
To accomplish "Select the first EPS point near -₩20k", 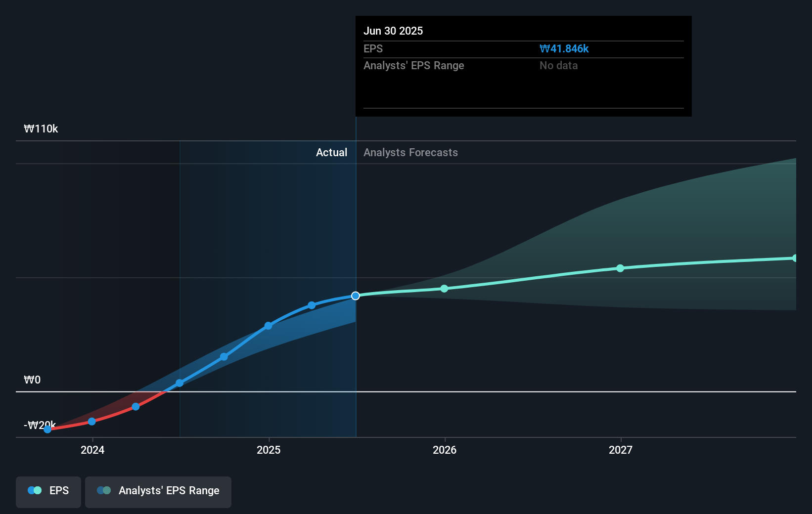I will point(47,429).
